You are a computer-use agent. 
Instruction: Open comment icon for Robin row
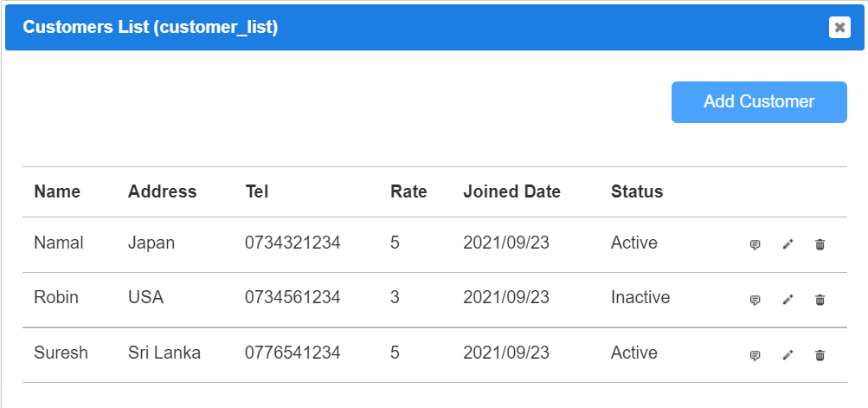(755, 300)
